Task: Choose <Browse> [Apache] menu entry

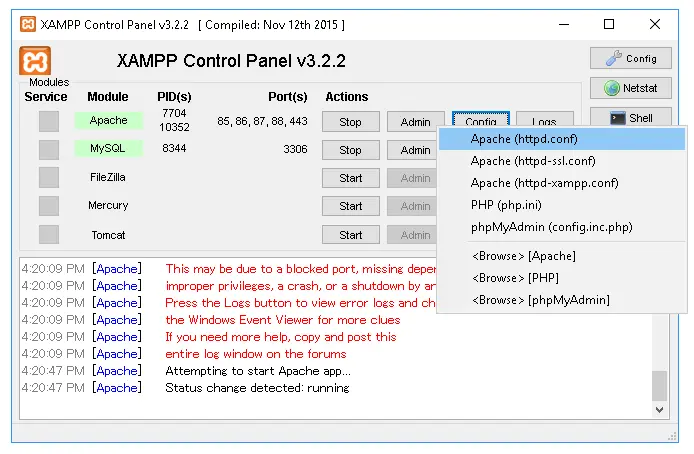Action: [562, 256]
